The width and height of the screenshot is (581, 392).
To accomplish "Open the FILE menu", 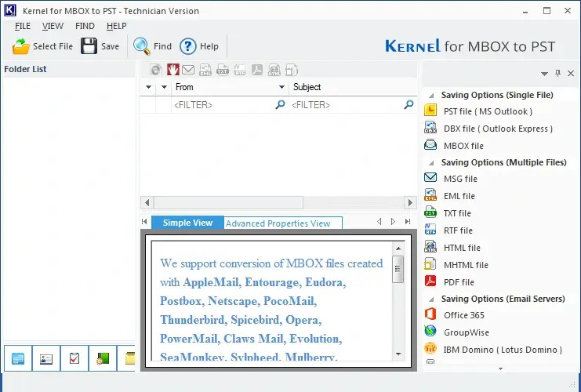I will tap(22, 26).
